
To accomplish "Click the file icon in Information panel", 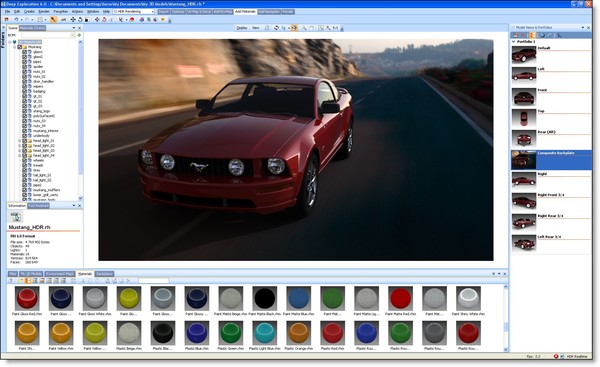I will coord(16,217).
